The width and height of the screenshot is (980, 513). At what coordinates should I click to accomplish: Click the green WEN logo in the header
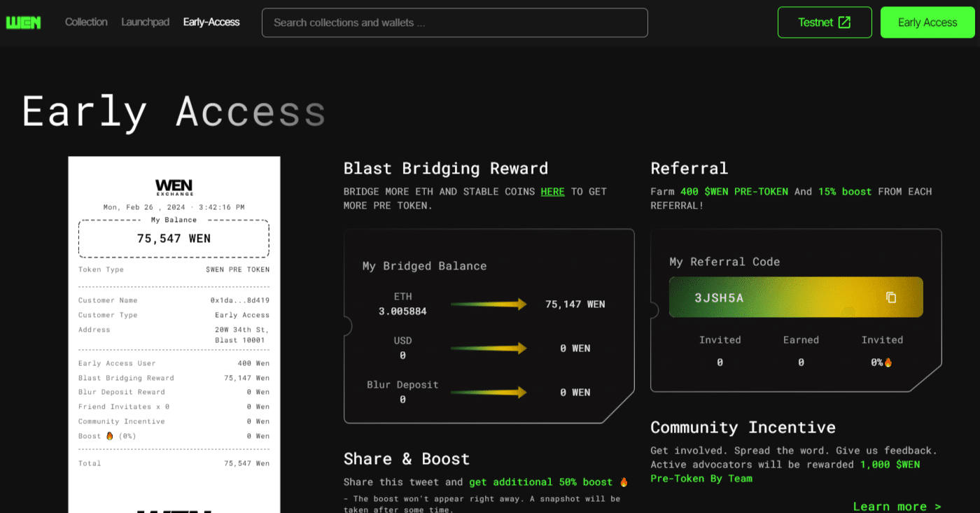click(24, 22)
